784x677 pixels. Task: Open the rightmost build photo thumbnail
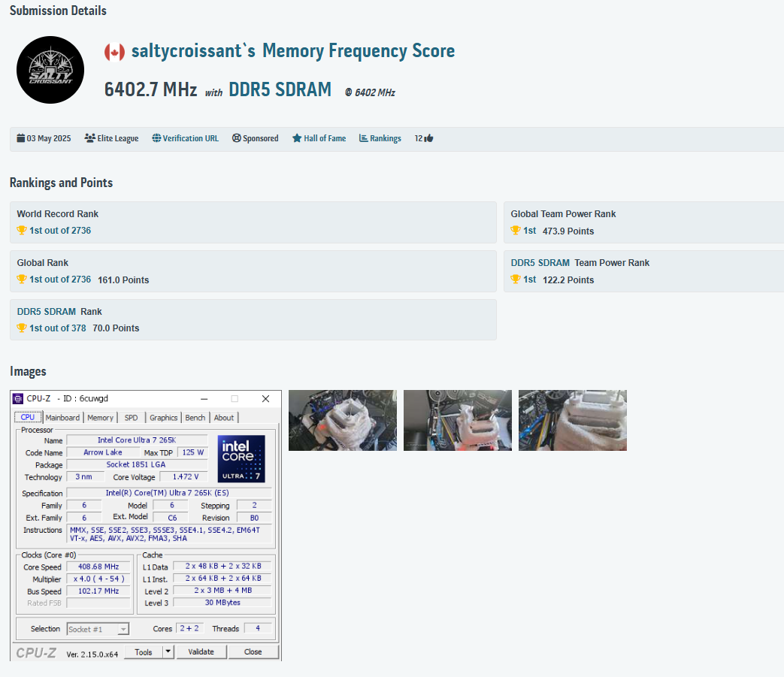click(x=572, y=420)
